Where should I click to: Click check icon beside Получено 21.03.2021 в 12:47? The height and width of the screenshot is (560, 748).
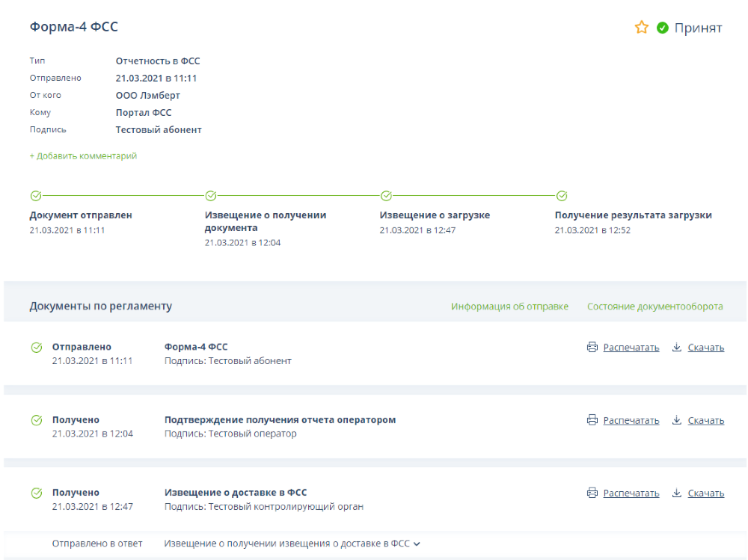click(x=37, y=493)
